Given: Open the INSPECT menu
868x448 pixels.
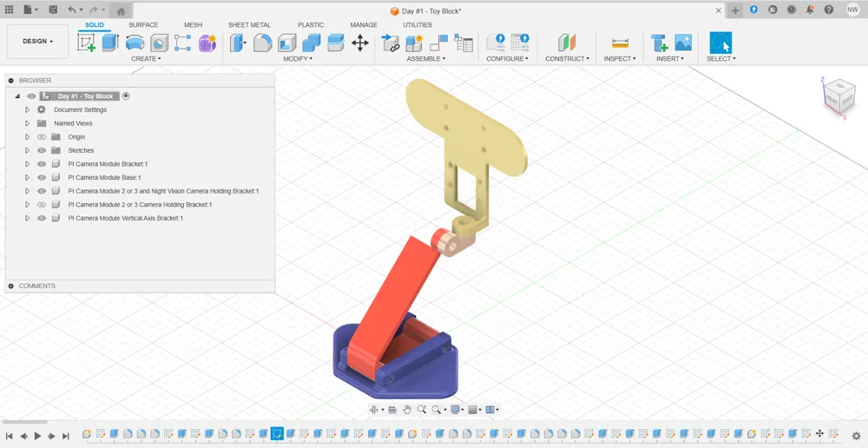Looking at the screenshot, I should click(620, 59).
